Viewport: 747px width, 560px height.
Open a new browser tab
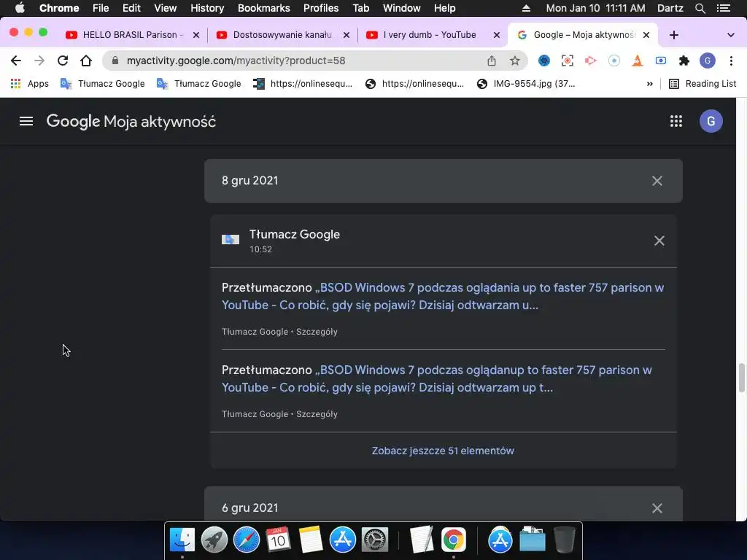click(x=673, y=35)
